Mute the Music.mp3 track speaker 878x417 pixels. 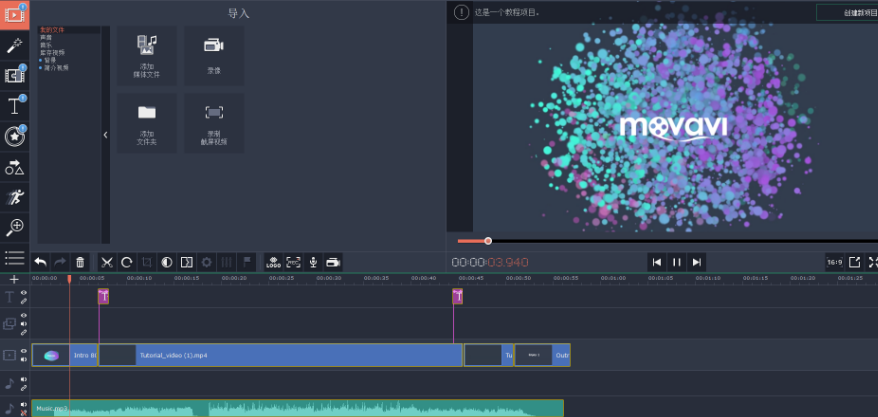coord(24,404)
